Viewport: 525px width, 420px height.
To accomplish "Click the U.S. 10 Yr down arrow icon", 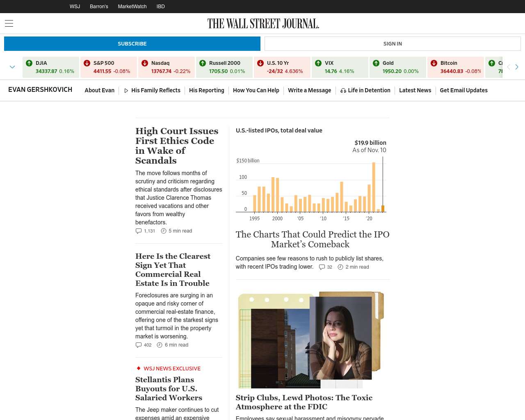I will pyautogui.click(x=260, y=63).
